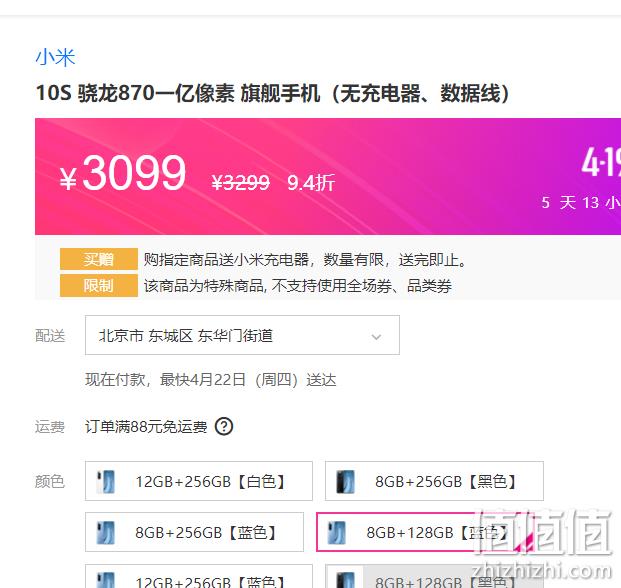Select the 8GB+256GB【黑色】 option

pyautogui.click(x=434, y=481)
